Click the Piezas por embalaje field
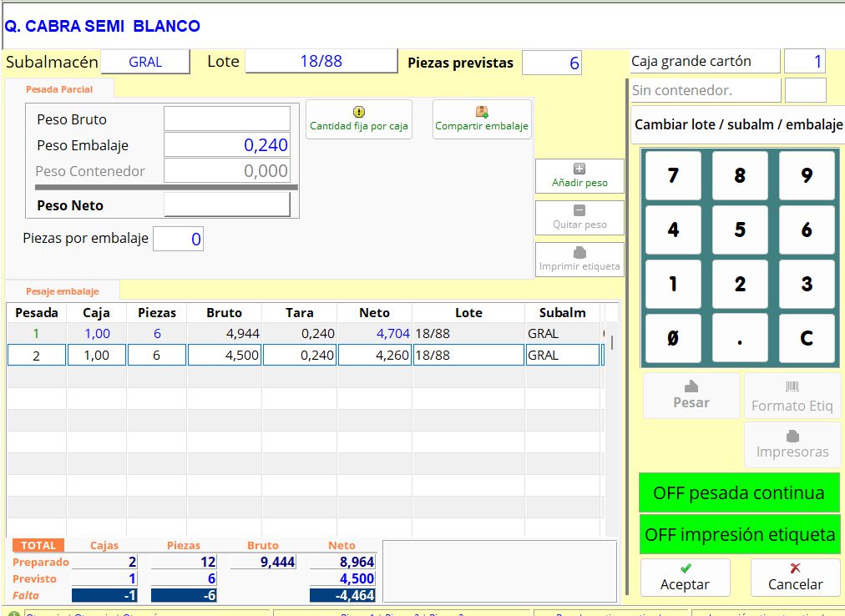The width and height of the screenshot is (845, 616). (x=178, y=240)
